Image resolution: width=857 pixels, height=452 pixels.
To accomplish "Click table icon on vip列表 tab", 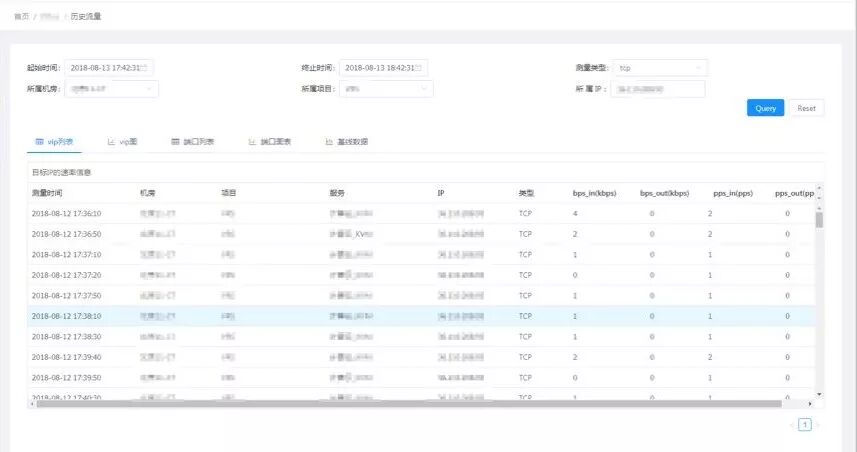I will click(39, 142).
